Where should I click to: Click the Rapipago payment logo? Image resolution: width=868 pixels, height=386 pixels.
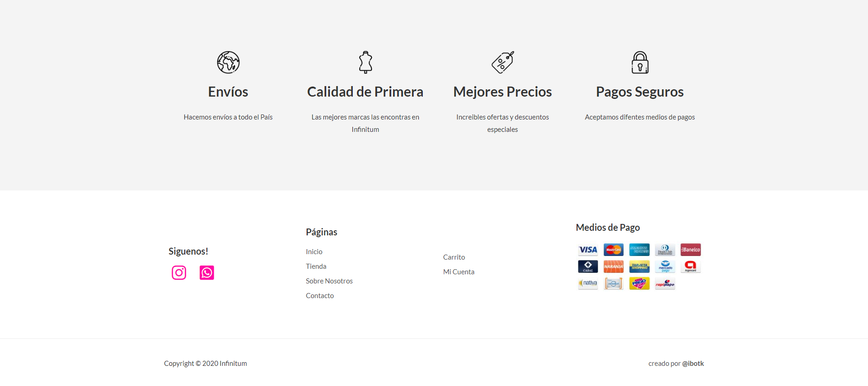pyautogui.click(x=665, y=284)
